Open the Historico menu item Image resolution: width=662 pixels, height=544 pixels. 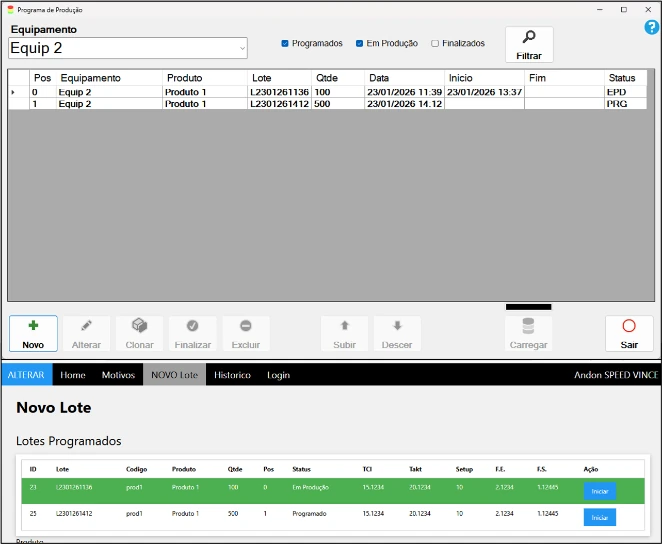pos(232,375)
